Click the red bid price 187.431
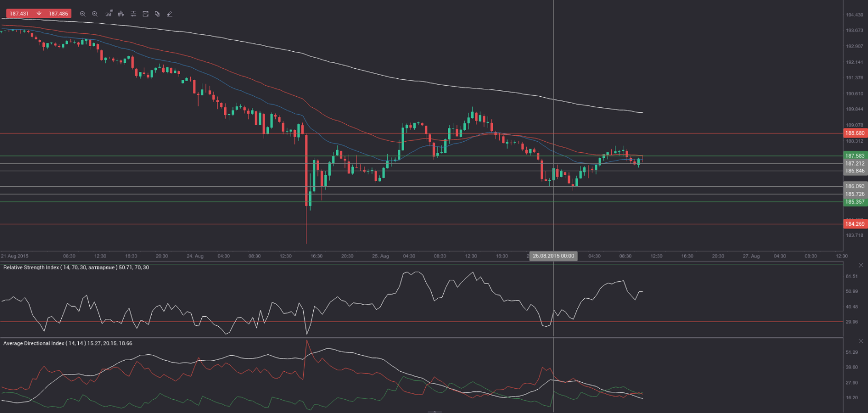868x413 pixels. pyautogui.click(x=20, y=14)
